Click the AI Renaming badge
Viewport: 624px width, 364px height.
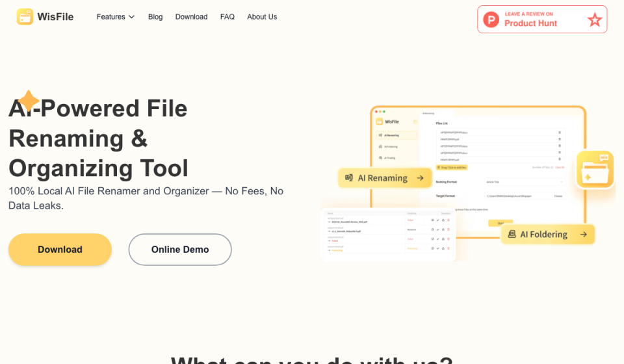click(385, 178)
